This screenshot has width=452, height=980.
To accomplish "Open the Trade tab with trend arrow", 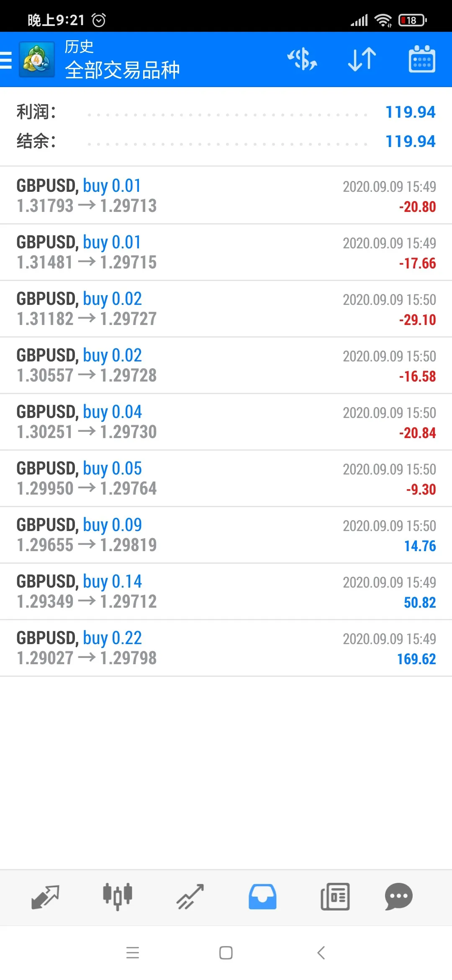I will pyautogui.click(x=190, y=897).
